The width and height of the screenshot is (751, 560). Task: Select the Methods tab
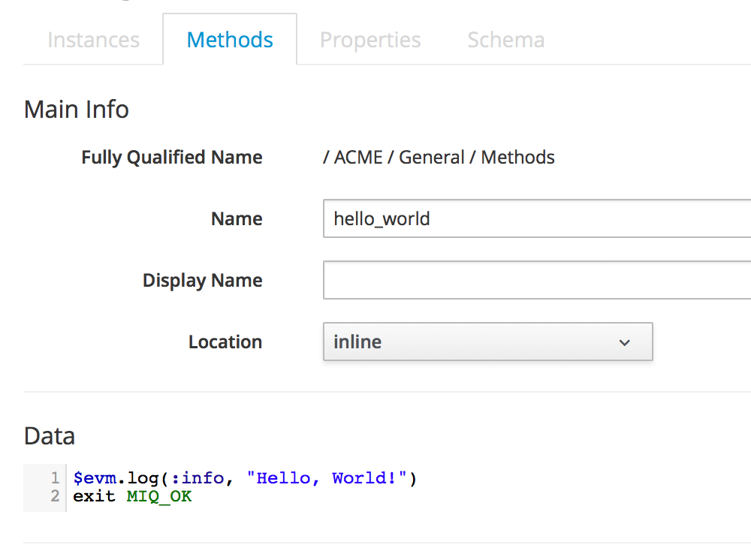230,40
